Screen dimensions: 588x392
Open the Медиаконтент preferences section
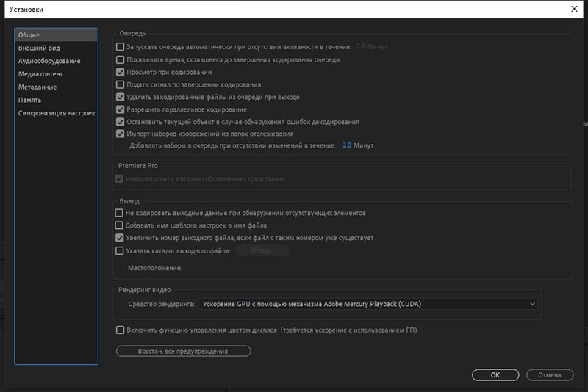coord(40,74)
